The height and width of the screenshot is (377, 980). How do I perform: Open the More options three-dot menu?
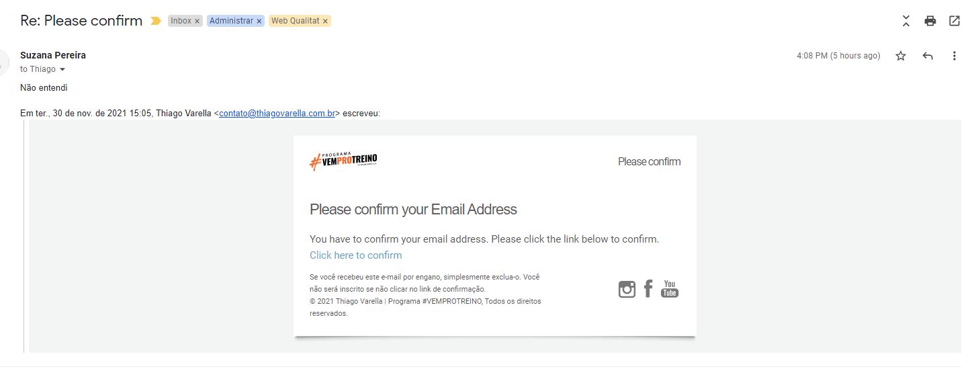pyautogui.click(x=954, y=56)
